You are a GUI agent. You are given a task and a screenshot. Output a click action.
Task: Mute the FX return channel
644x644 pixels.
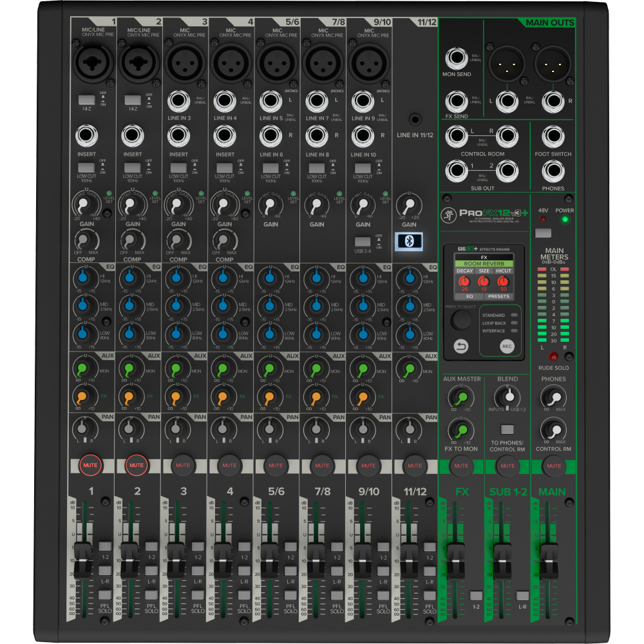click(x=461, y=466)
